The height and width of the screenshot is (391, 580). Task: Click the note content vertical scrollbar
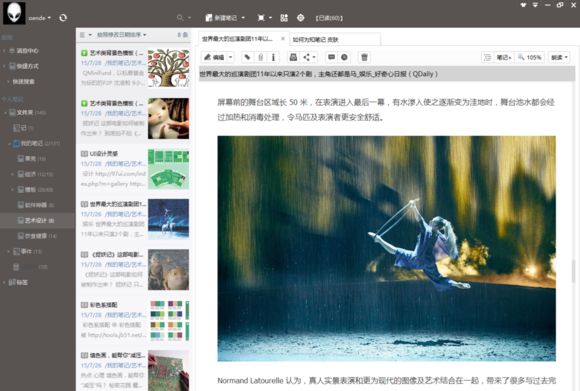(574, 272)
